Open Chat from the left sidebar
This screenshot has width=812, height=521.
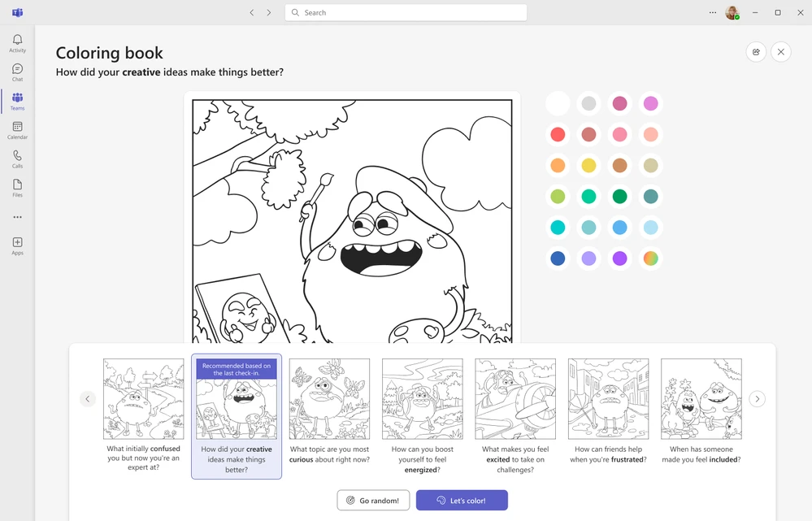(x=17, y=71)
